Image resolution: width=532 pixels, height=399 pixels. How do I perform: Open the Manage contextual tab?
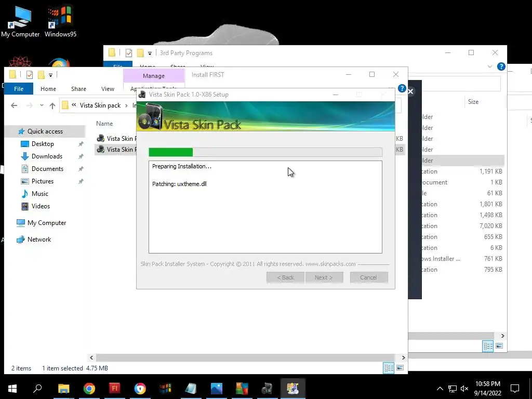point(154,76)
